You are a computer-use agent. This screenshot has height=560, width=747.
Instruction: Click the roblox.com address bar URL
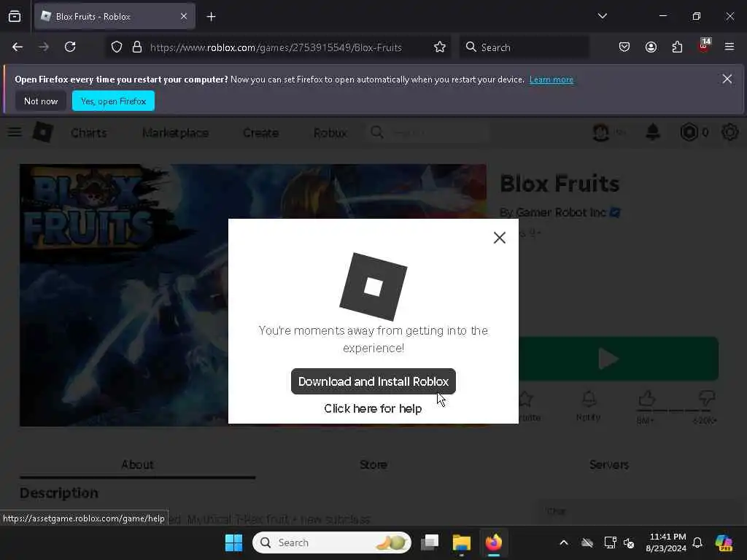pyautogui.click(x=276, y=47)
